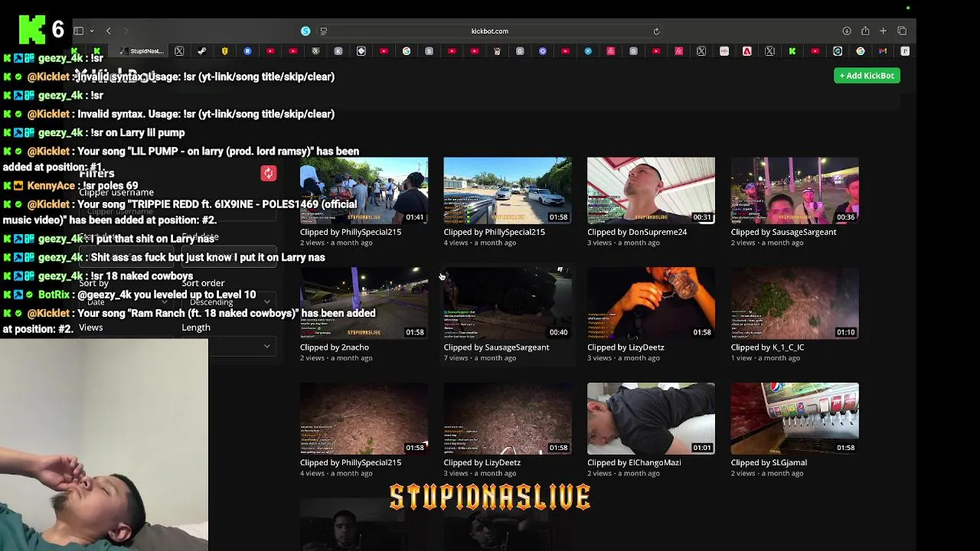Switch to the green Kick tab

pyautogui.click(x=792, y=51)
